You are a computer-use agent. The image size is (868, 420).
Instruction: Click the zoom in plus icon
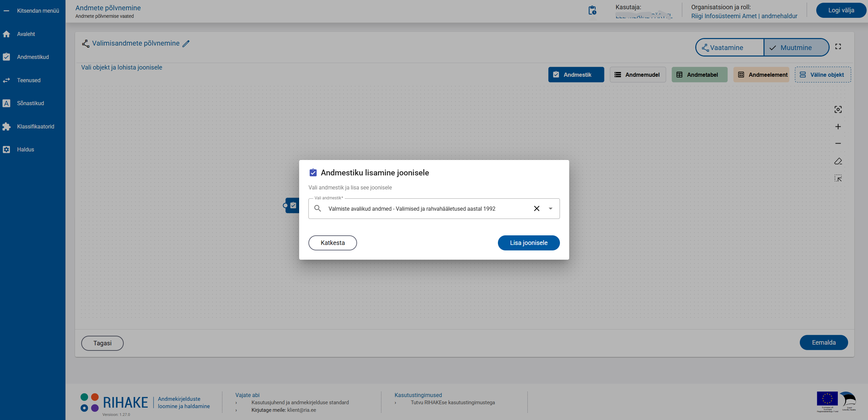coord(838,127)
